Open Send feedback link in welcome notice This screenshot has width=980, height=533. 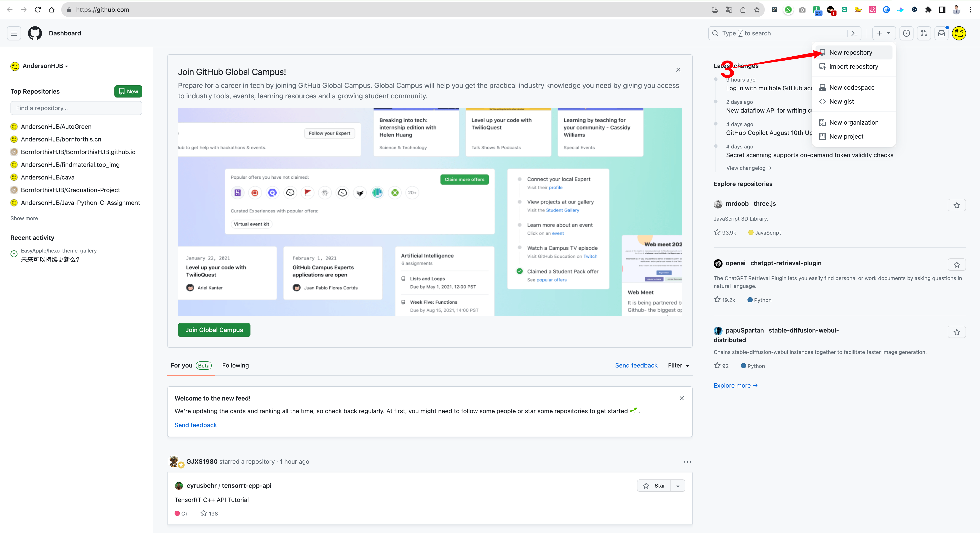pos(196,425)
